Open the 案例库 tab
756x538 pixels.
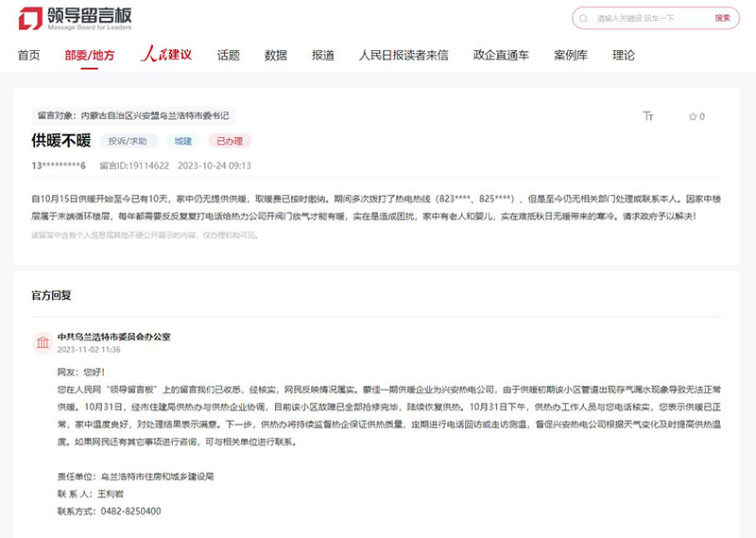click(571, 56)
